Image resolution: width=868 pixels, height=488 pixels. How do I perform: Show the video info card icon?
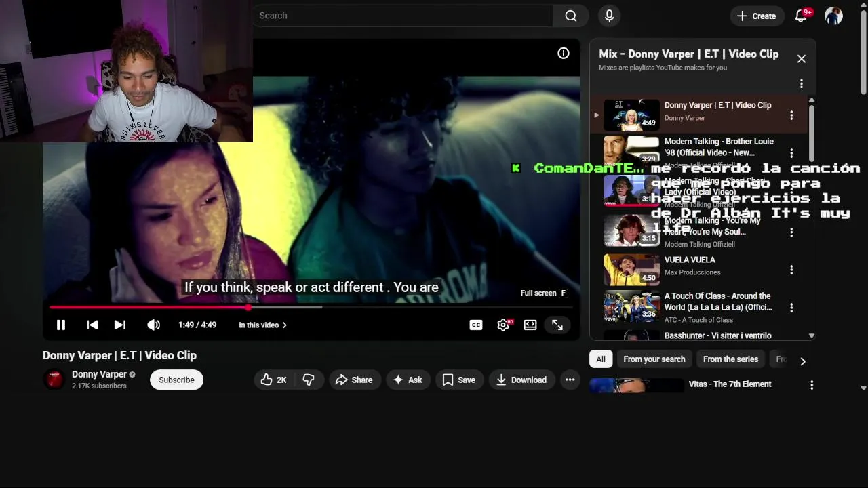click(564, 54)
